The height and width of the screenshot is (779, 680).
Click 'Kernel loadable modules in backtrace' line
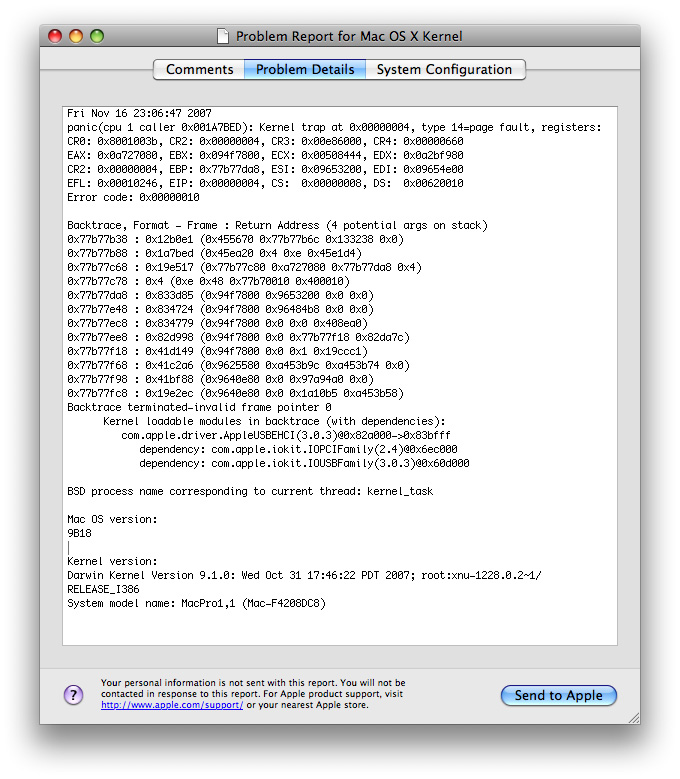(x=274, y=421)
